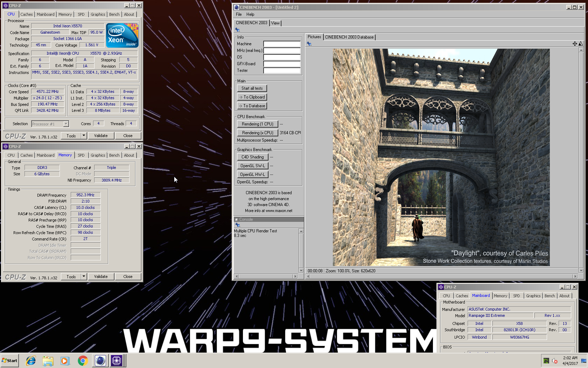588x368 pixels.
Task: Run Rendering (x CPU) benchmark
Action: point(257,133)
